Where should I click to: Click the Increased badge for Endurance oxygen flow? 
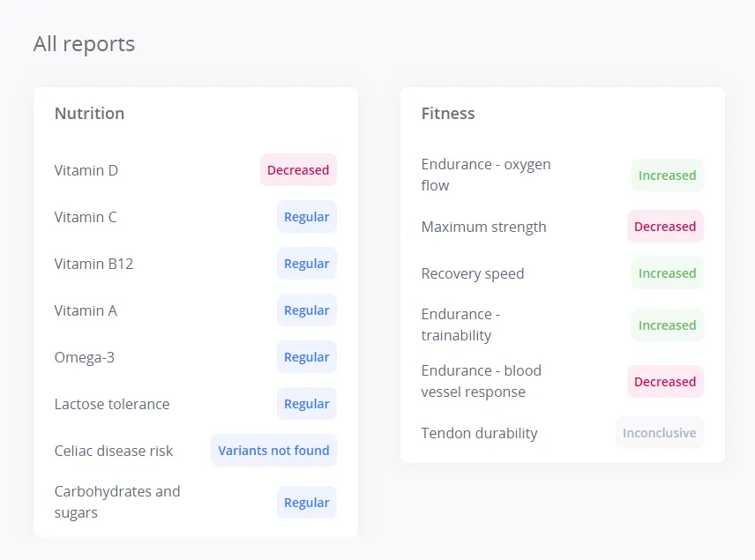pos(667,175)
